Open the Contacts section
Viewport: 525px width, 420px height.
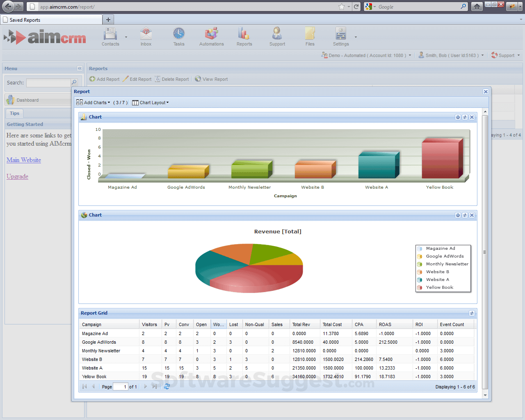pyautogui.click(x=110, y=37)
